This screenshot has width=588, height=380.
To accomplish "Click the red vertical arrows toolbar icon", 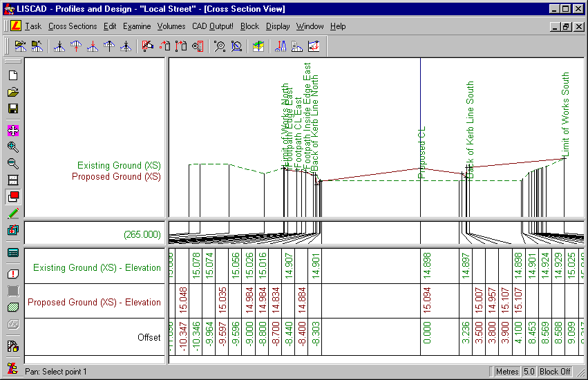I will point(281,46).
